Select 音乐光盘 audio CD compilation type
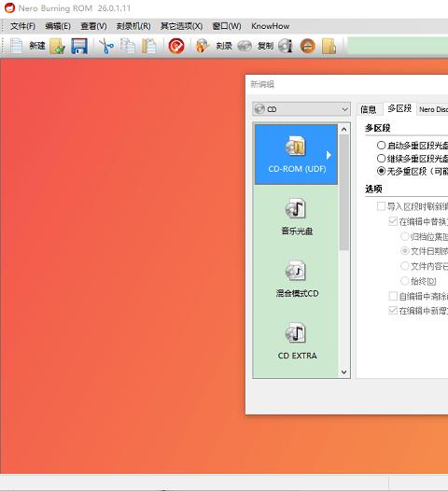448x491 pixels. pos(296,216)
